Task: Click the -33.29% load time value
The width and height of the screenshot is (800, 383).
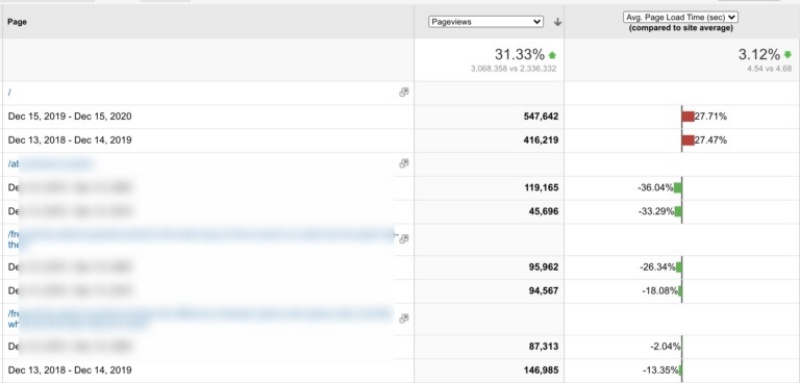Action: (x=656, y=211)
